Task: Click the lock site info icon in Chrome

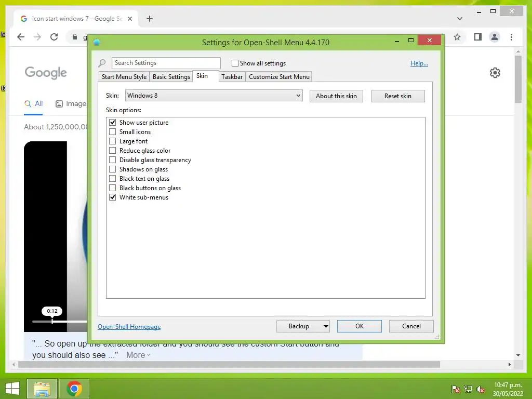Action: [75, 37]
